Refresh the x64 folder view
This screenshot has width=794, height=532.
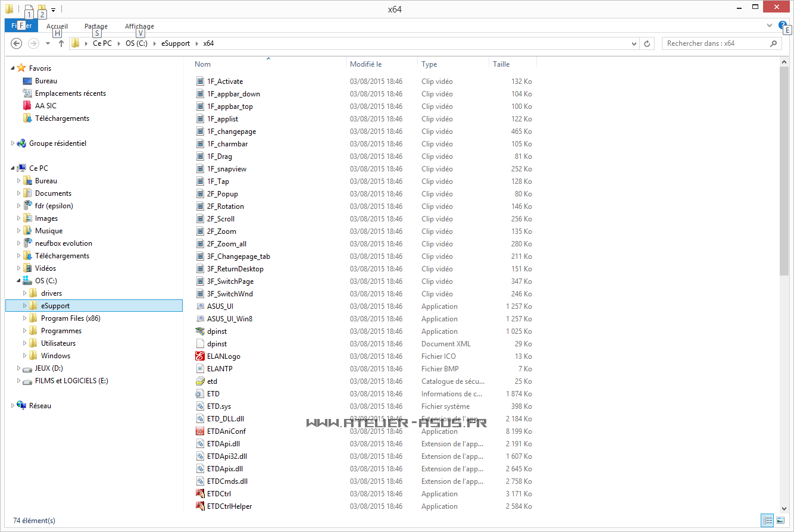coord(648,43)
